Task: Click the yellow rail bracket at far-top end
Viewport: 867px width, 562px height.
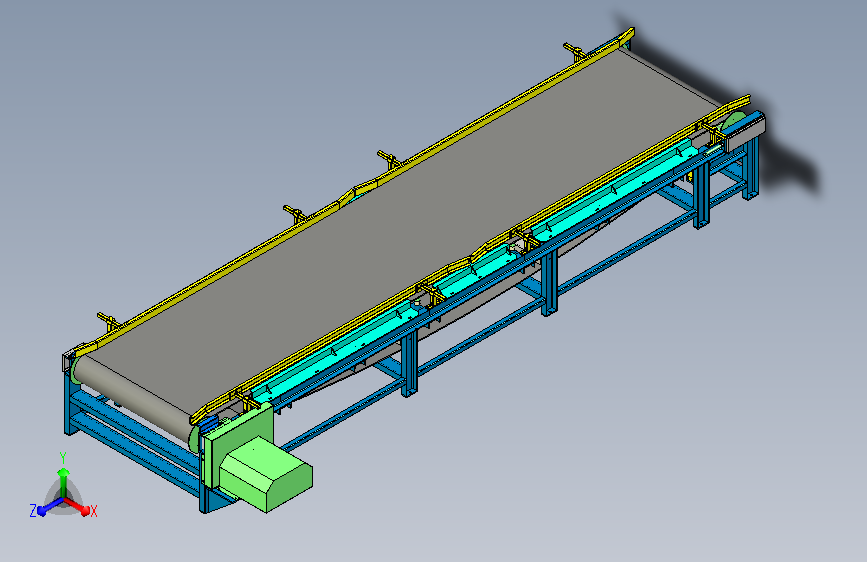Action: pos(575,51)
